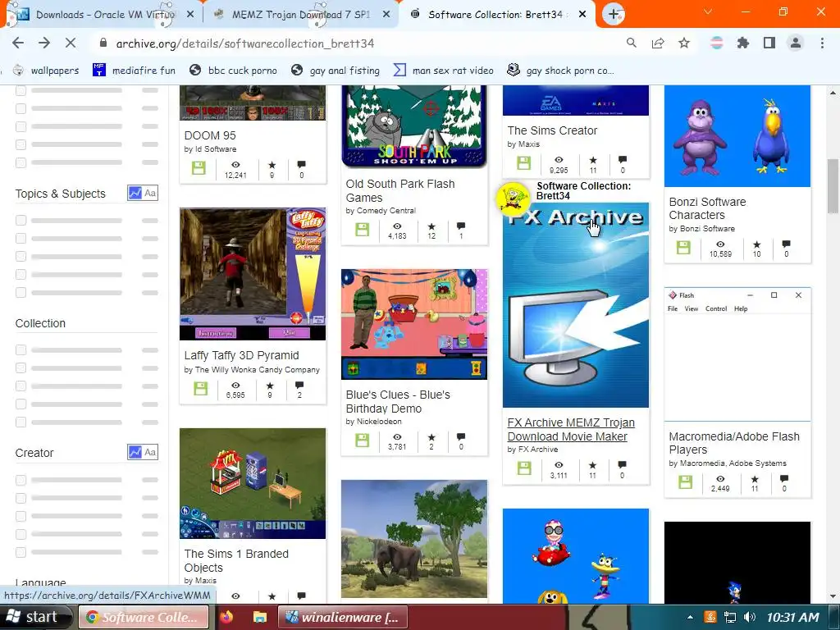Click the floppy disk icon under DOOM 95
840x630 pixels.
(199, 167)
